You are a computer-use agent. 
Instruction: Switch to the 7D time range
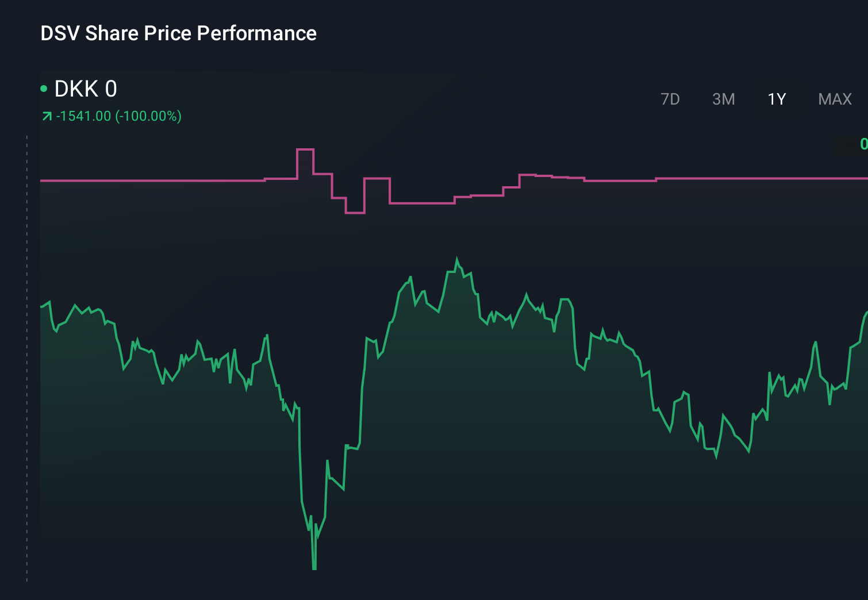670,99
